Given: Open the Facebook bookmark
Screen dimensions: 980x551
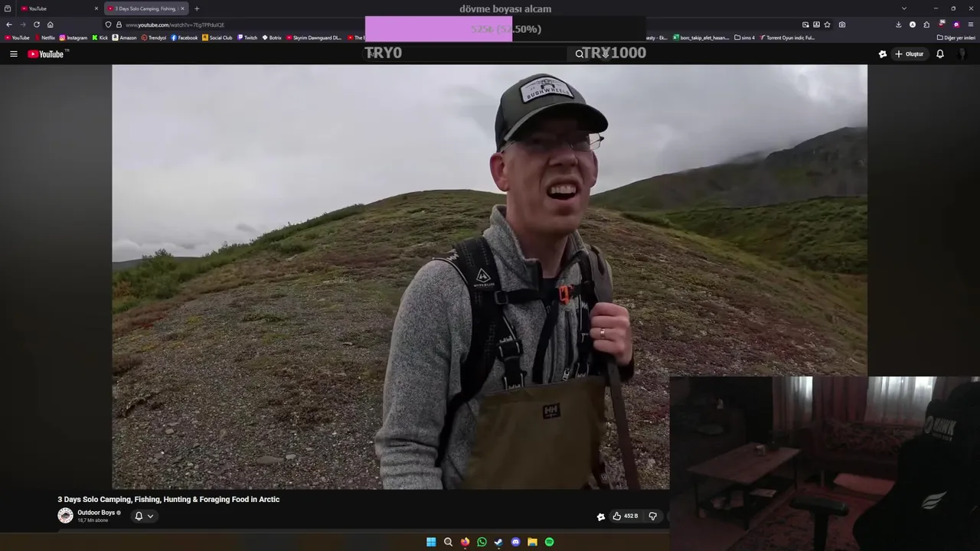Looking at the screenshot, I should pyautogui.click(x=185, y=37).
